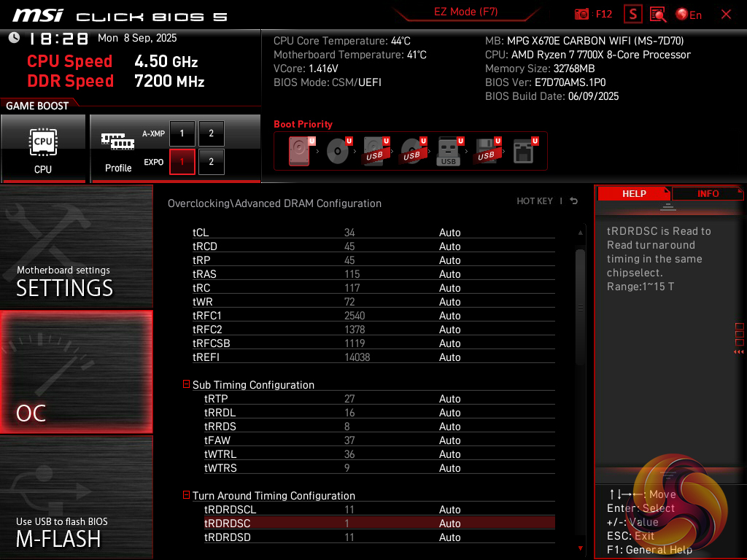Select the tRP timing row
747x560 pixels.
tap(373, 260)
